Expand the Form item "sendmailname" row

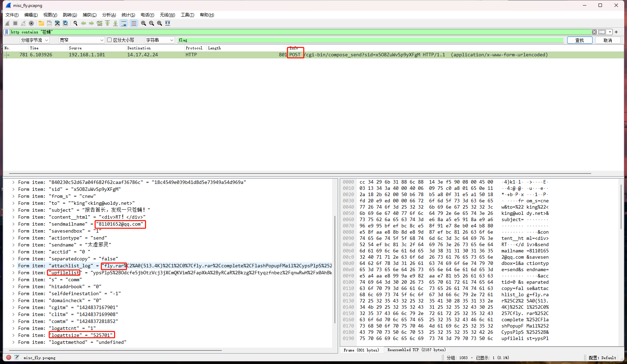pyautogui.click(x=13, y=224)
